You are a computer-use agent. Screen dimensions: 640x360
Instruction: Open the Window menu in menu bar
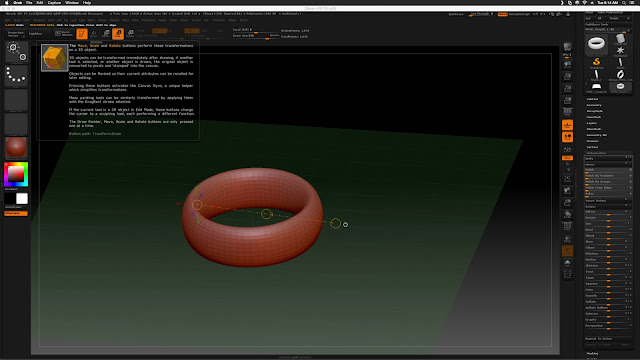point(71,2)
